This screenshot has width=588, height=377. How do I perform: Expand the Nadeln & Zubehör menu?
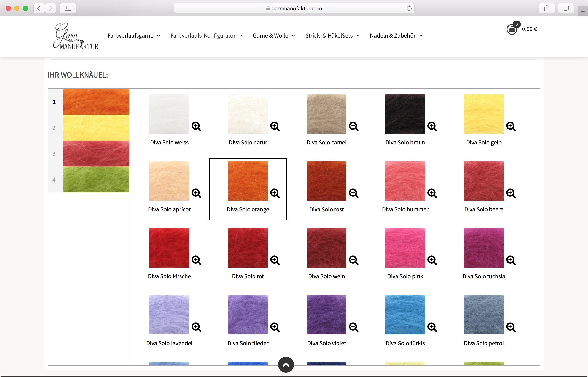point(396,36)
